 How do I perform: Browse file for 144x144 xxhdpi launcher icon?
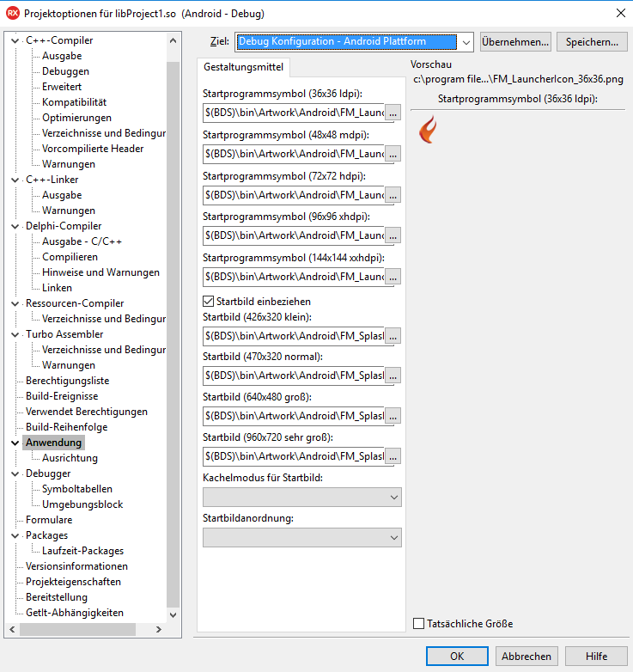393,277
